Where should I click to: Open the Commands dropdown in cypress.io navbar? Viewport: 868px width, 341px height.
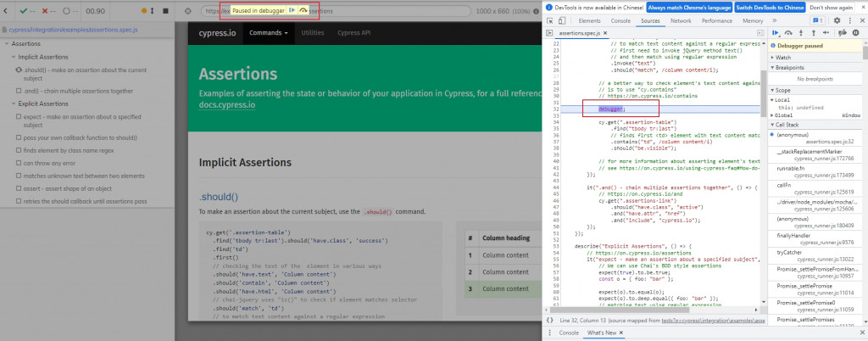[x=268, y=33]
